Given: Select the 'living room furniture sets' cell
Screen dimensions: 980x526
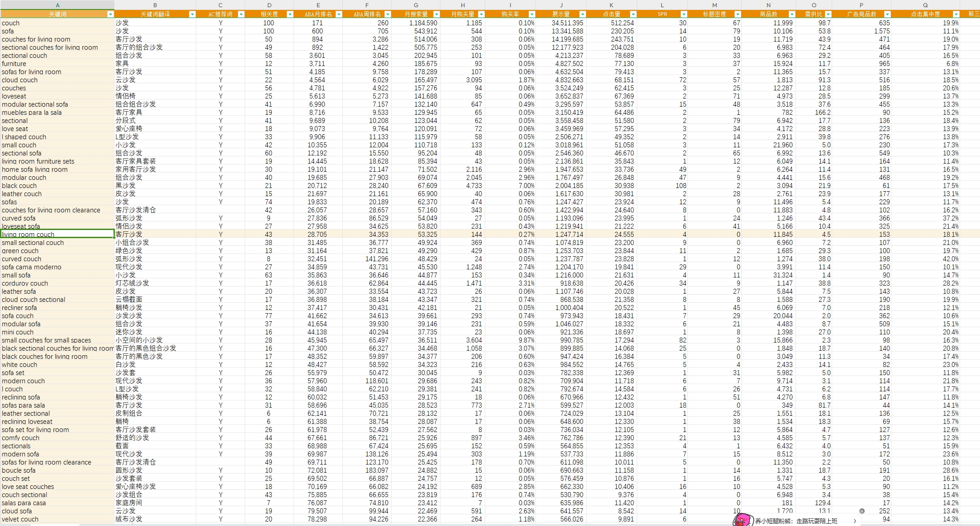Looking at the screenshot, I should [x=57, y=161].
